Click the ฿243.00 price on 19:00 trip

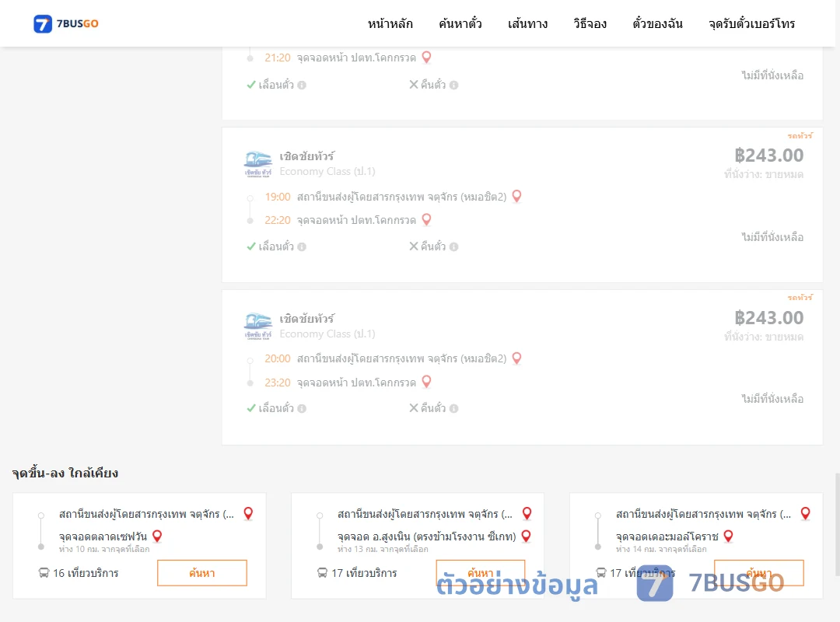768,155
